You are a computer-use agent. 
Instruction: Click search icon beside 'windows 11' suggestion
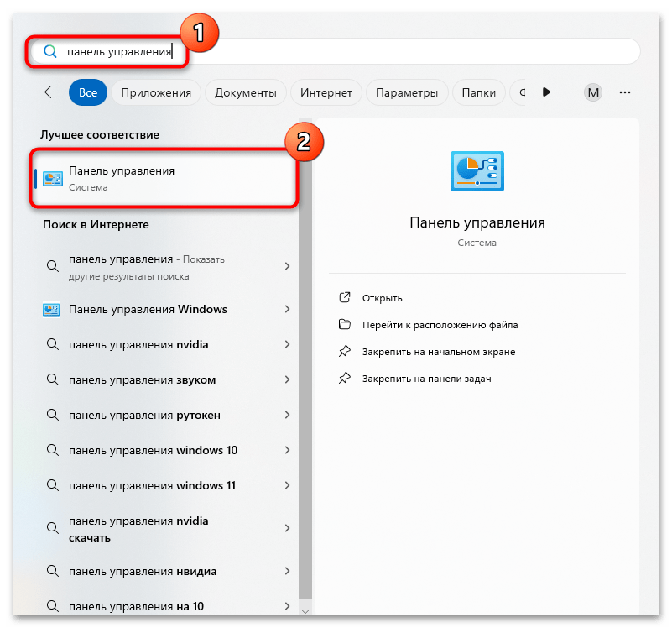click(52, 484)
